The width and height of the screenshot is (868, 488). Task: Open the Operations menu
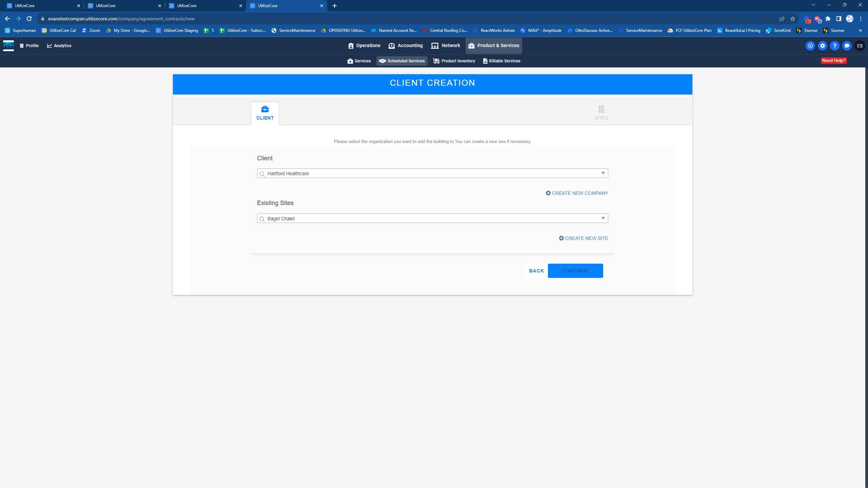(x=364, y=46)
